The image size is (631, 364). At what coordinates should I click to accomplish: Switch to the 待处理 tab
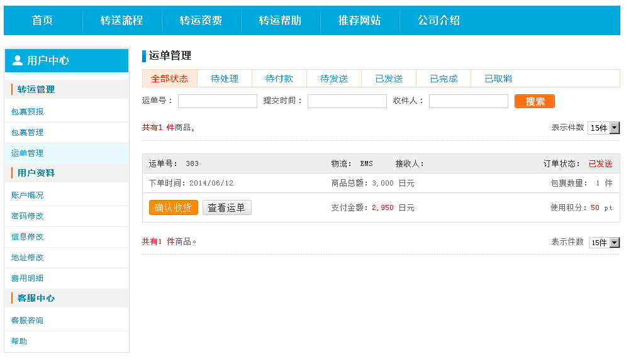point(225,78)
